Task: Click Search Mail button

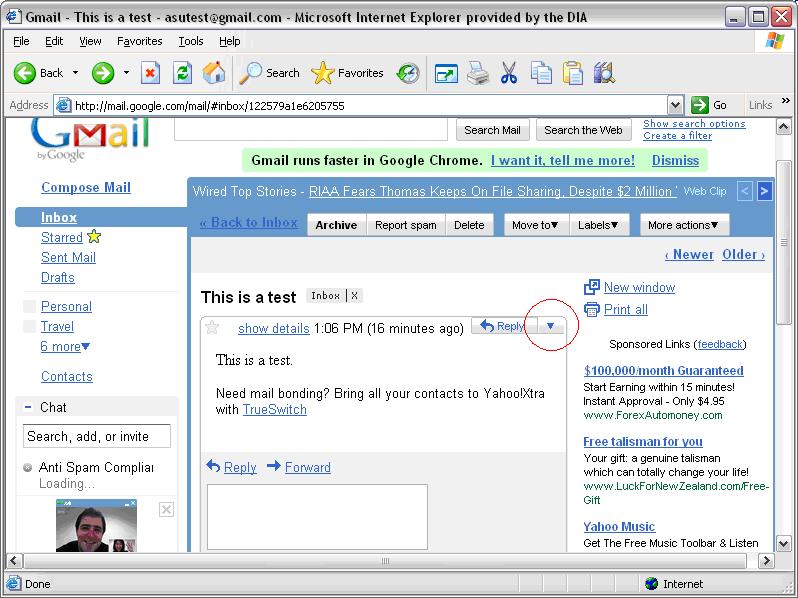Action: [x=492, y=130]
